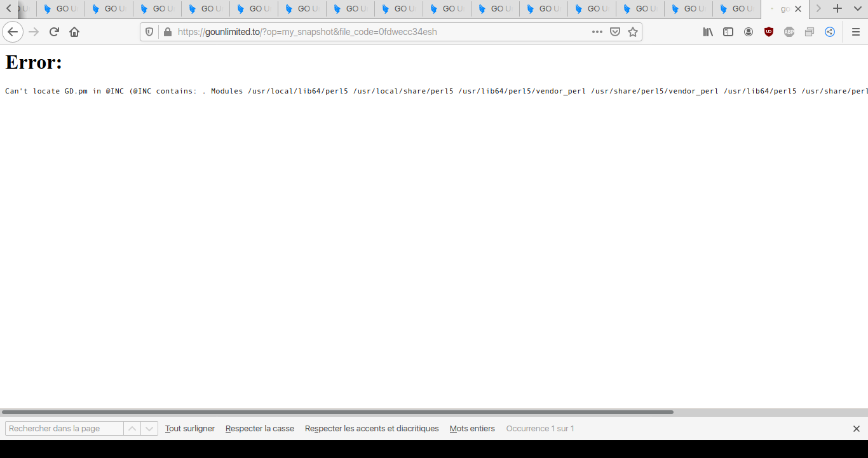Viewport: 868px width, 458px height.
Task: Open the list all tabs dropdown
Action: pyautogui.click(x=857, y=9)
